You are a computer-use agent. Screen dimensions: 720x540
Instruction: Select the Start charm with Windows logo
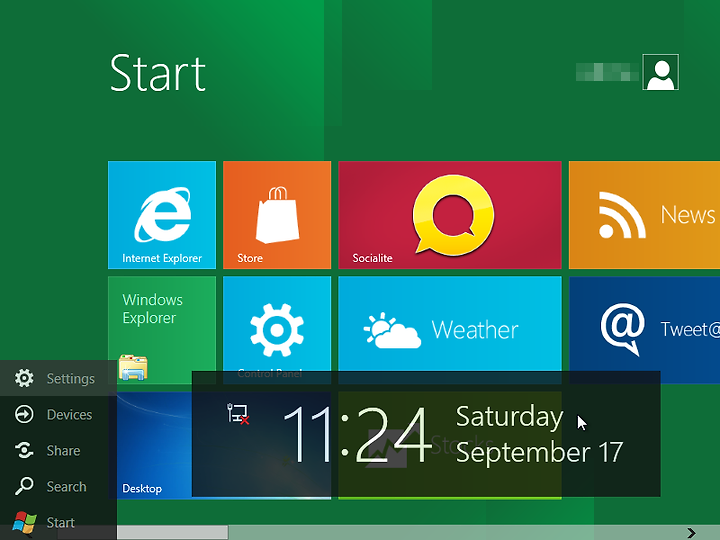58,522
